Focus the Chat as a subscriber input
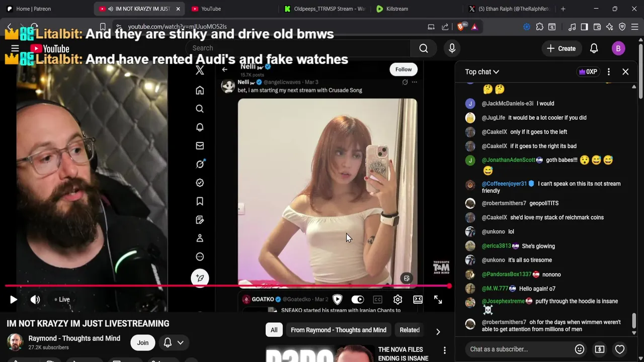 click(x=518, y=349)
